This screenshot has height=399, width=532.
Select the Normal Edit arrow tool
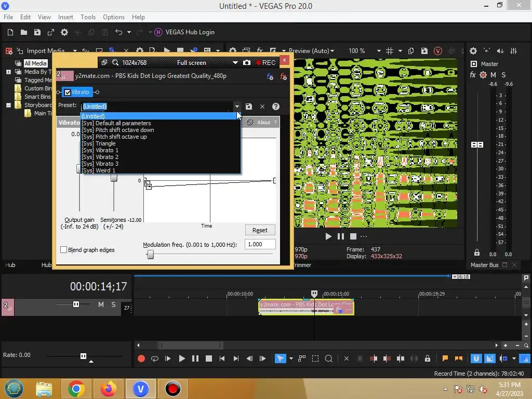click(280, 358)
